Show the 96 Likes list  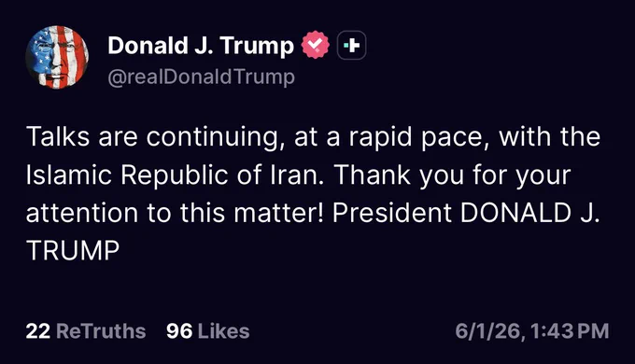[207, 330]
